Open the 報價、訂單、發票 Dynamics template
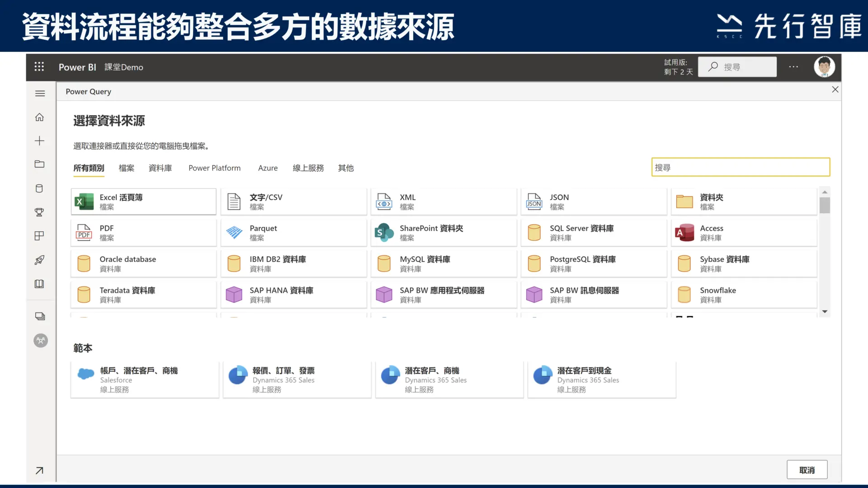868x488 pixels. point(297,380)
